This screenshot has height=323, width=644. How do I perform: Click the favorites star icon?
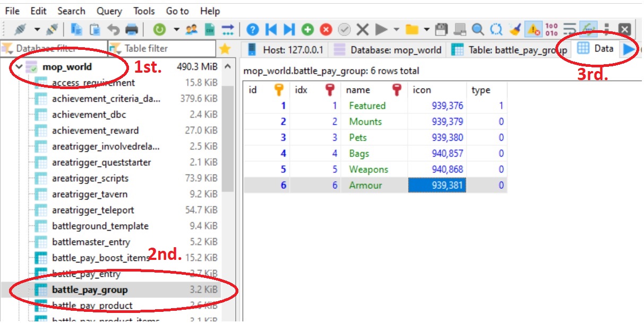point(225,49)
